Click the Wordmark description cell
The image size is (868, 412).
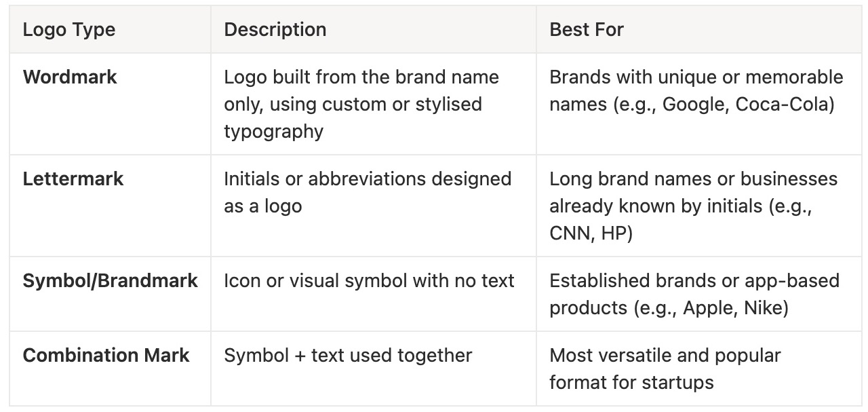(374, 104)
